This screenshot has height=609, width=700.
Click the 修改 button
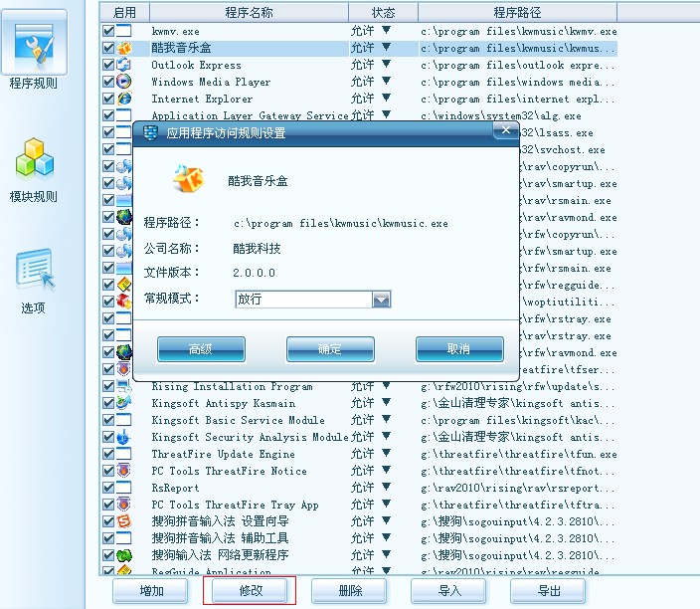pyautogui.click(x=250, y=591)
